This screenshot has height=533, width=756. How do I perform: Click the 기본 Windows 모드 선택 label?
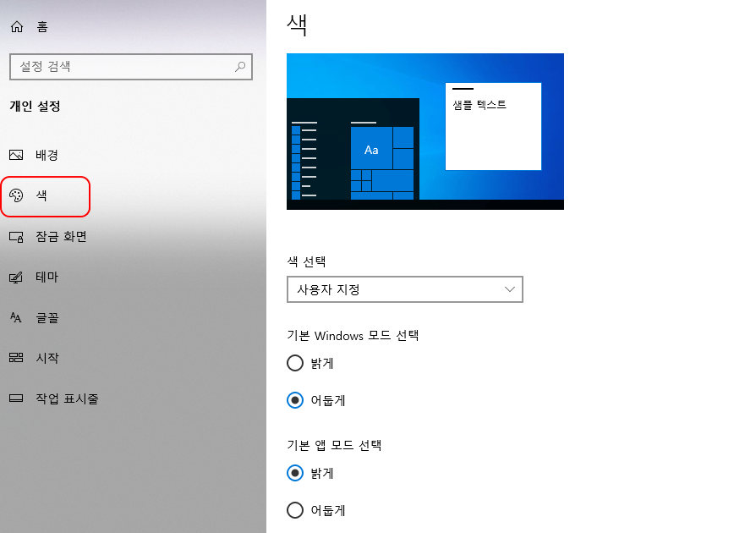353,335
